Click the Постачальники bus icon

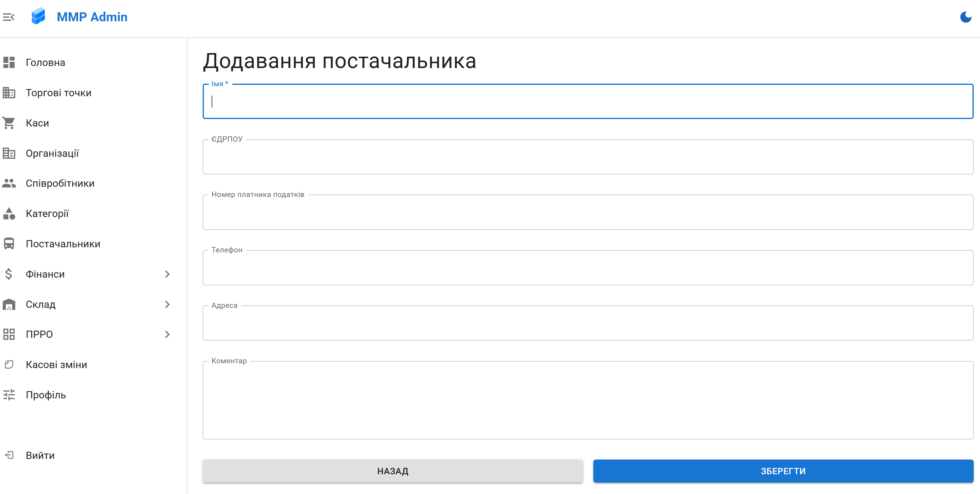[x=9, y=244]
